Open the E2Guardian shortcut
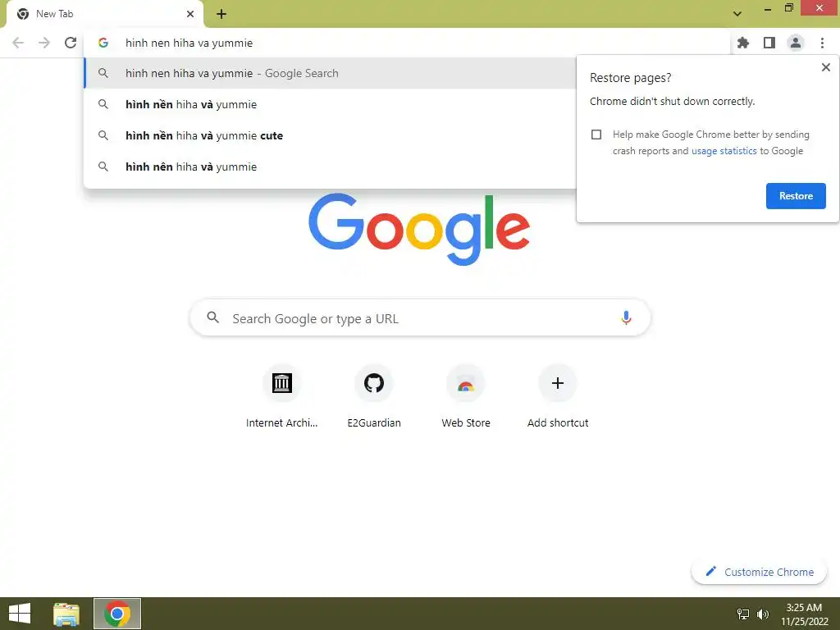 pos(374,396)
